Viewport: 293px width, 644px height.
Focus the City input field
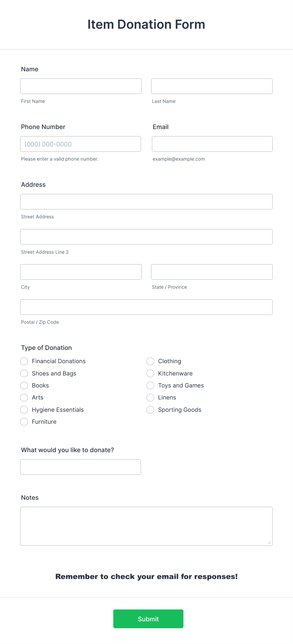pyautogui.click(x=81, y=272)
